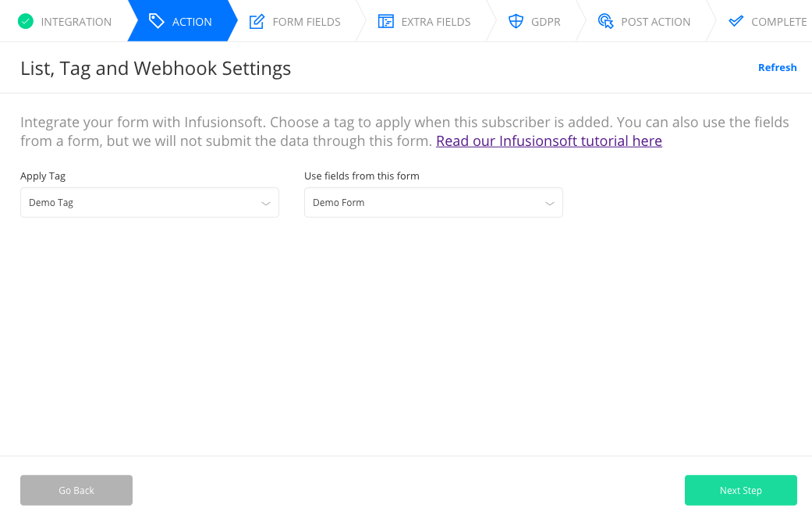Expand the Apply Tag chevron arrow
Viewport: 812px width, 515px height.
[266, 203]
